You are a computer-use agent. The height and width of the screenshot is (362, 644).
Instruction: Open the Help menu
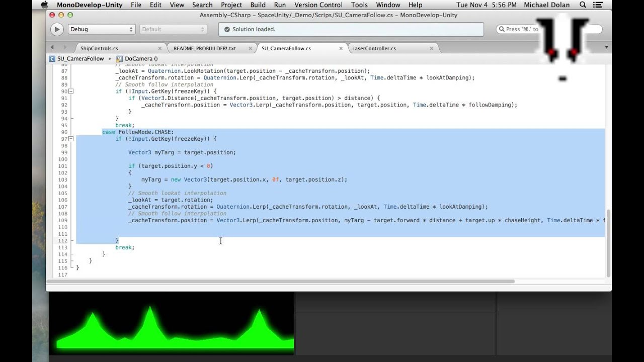tap(415, 5)
